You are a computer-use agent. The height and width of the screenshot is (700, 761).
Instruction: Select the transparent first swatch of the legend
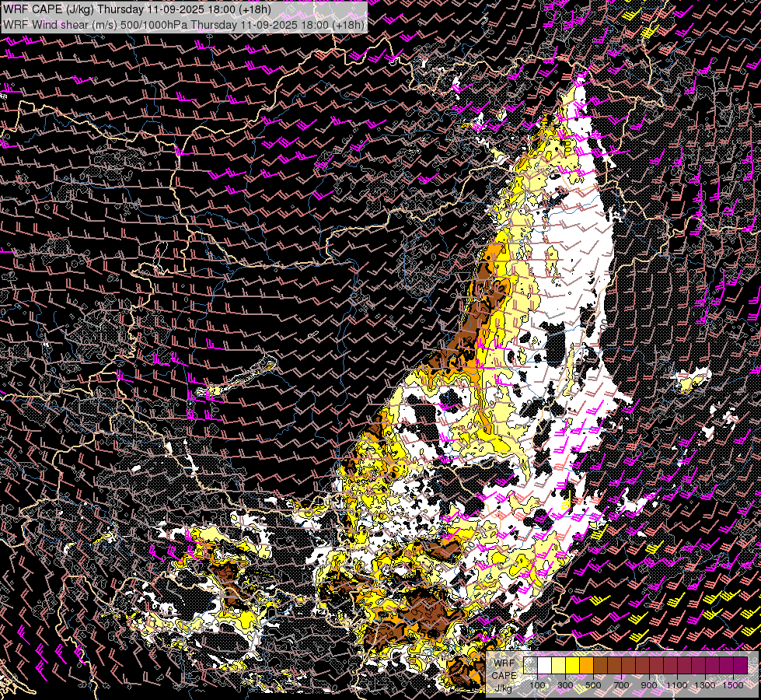pos(530,665)
